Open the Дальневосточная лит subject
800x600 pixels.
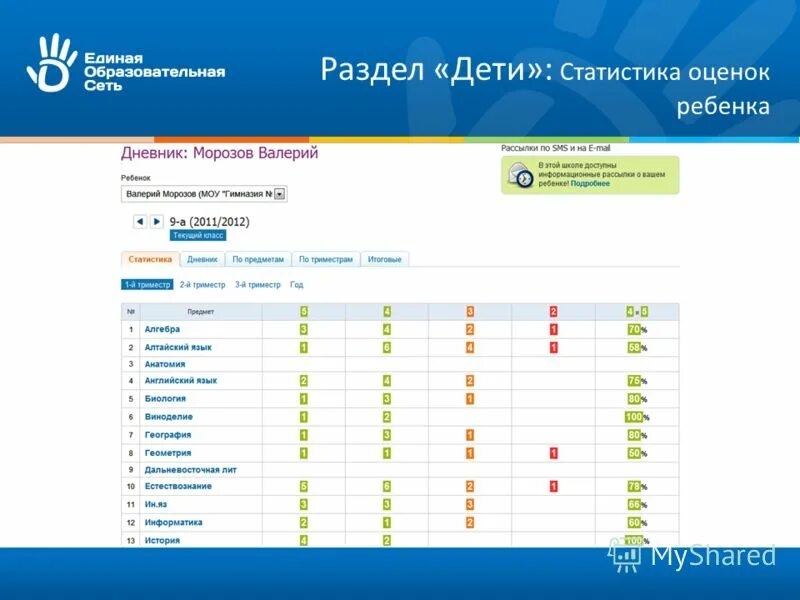tap(191, 469)
